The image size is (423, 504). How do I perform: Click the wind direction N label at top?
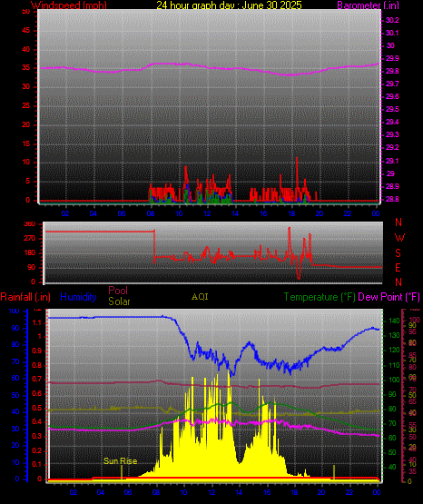tap(398, 222)
